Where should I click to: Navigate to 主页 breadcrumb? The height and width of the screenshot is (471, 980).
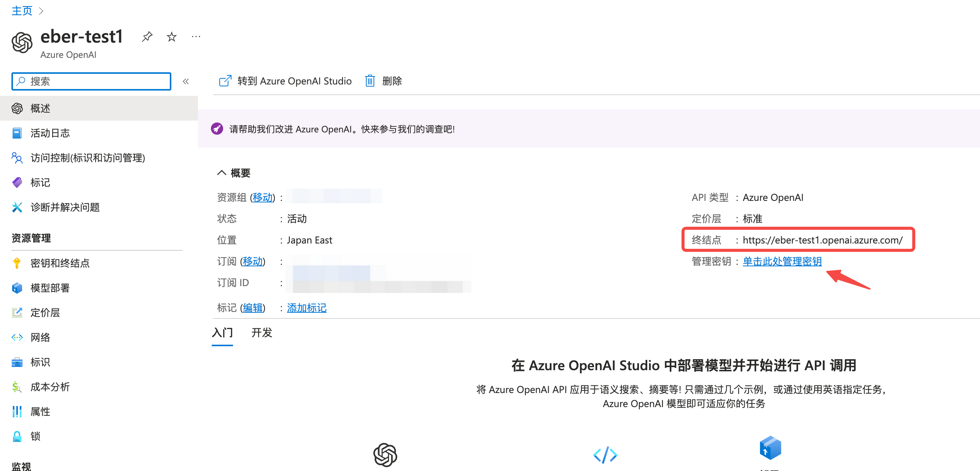(22, 11)
